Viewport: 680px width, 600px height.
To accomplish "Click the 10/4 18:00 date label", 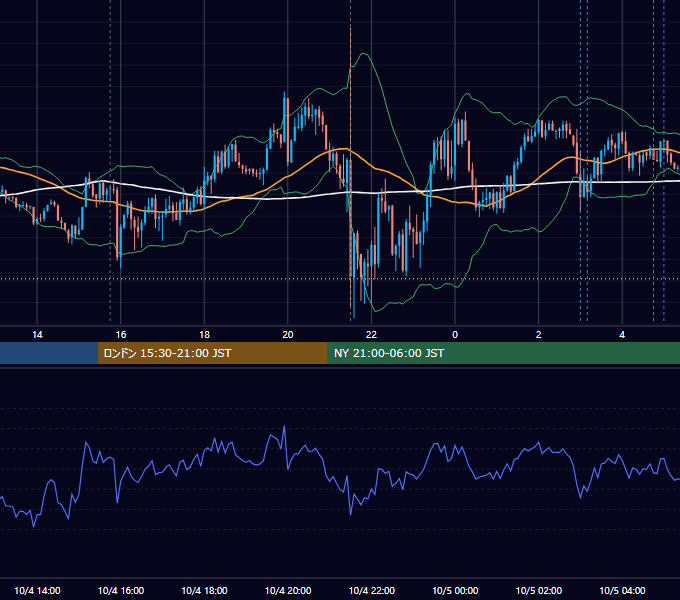I will point(204,590).
